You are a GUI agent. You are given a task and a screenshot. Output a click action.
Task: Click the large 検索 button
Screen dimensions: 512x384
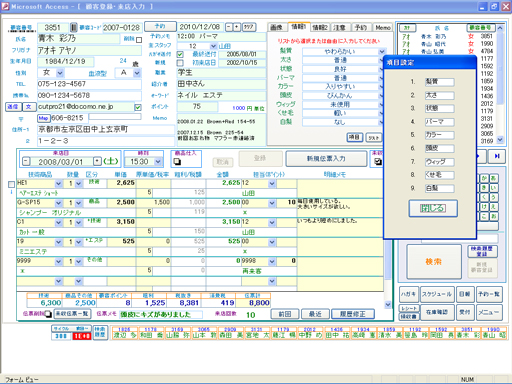tap(434, 262)
